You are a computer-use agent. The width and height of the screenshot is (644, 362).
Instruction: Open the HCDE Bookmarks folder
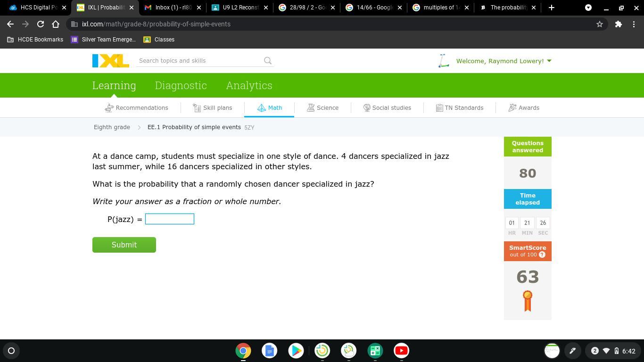tap(35, 40)
